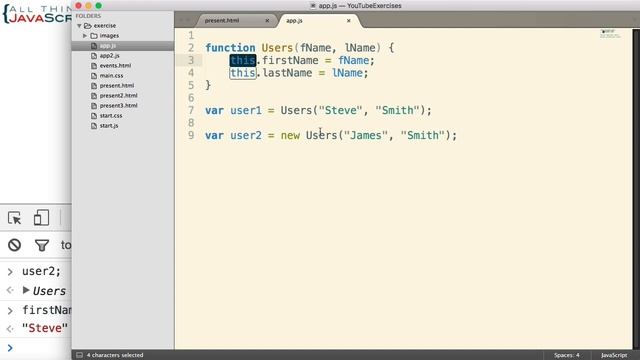640x360 pixels.
Task: Click the 'function' keyword on line 2
Action: [x=230, y=48]
